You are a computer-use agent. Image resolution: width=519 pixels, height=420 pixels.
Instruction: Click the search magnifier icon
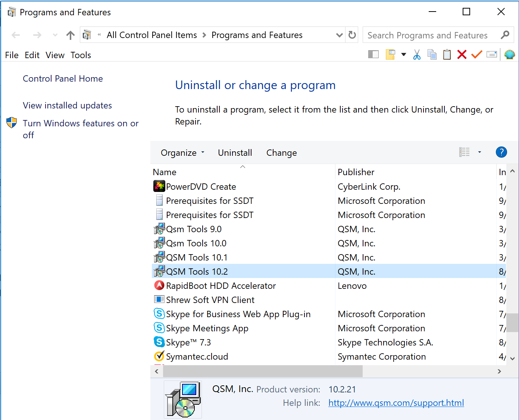[505, 35]
